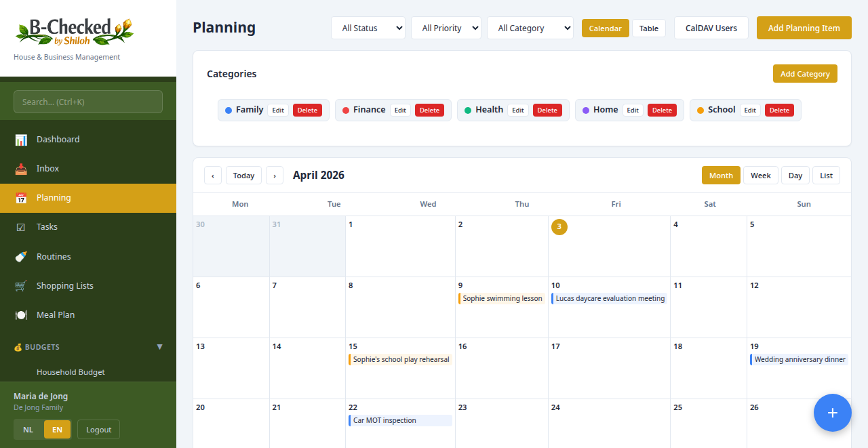The image size is (868, 448).
Task: Select the Inbox icon in sidebar
Action: (22, 168)
